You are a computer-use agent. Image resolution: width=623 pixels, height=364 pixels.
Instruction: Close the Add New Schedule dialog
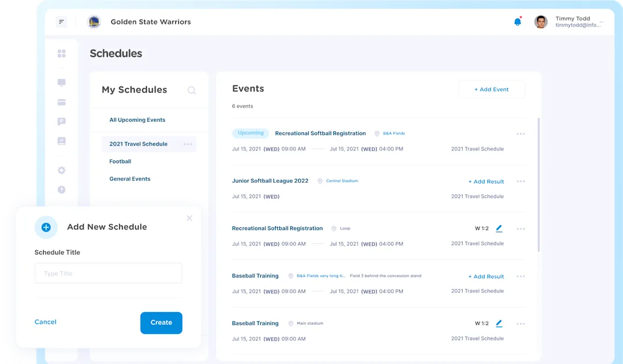[x=190, y=218]
